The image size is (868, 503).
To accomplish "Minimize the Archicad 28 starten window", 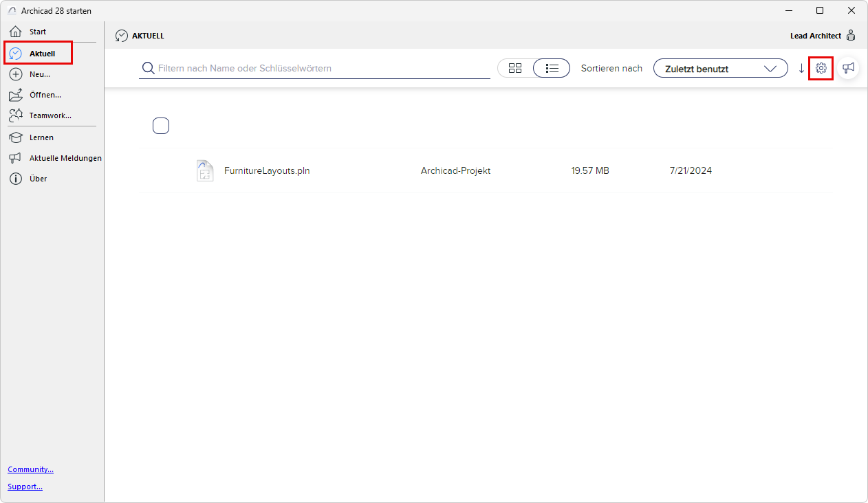I will 788,10.
